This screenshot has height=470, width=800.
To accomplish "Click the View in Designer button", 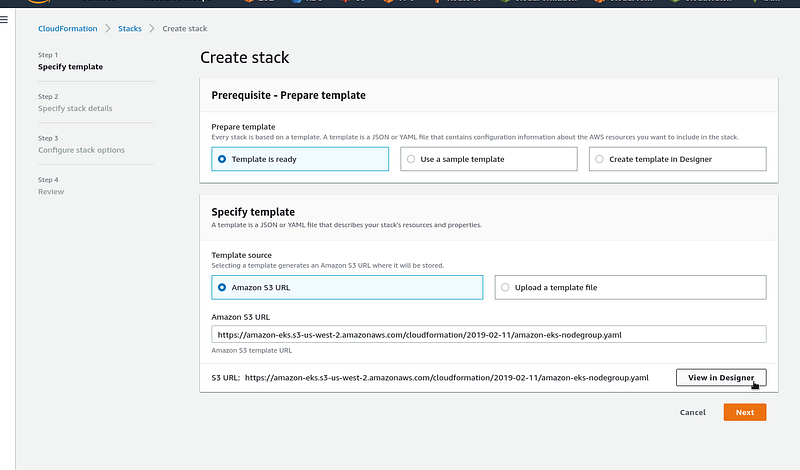I will (721, 378).
